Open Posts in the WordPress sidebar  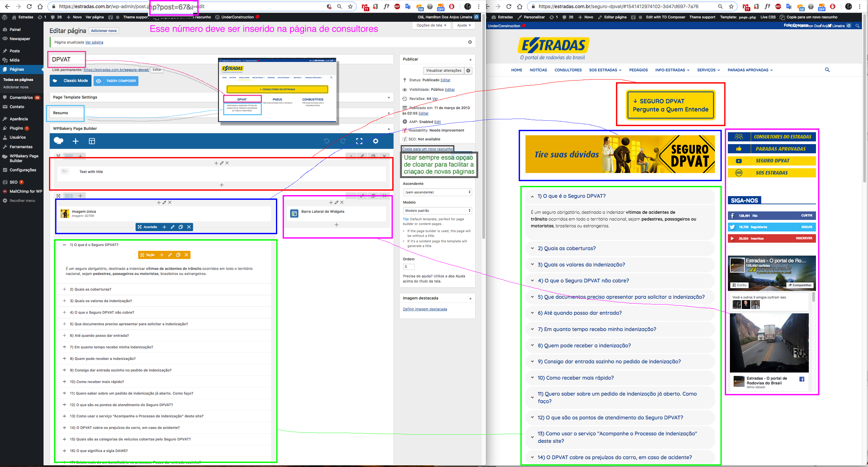tap(15, 51)
